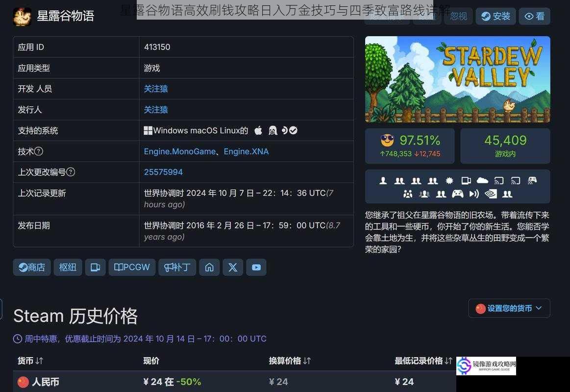The image size is (570, 392).
Task: Click the full controller support gamepad icon
Action: click(x=457, y=195)
